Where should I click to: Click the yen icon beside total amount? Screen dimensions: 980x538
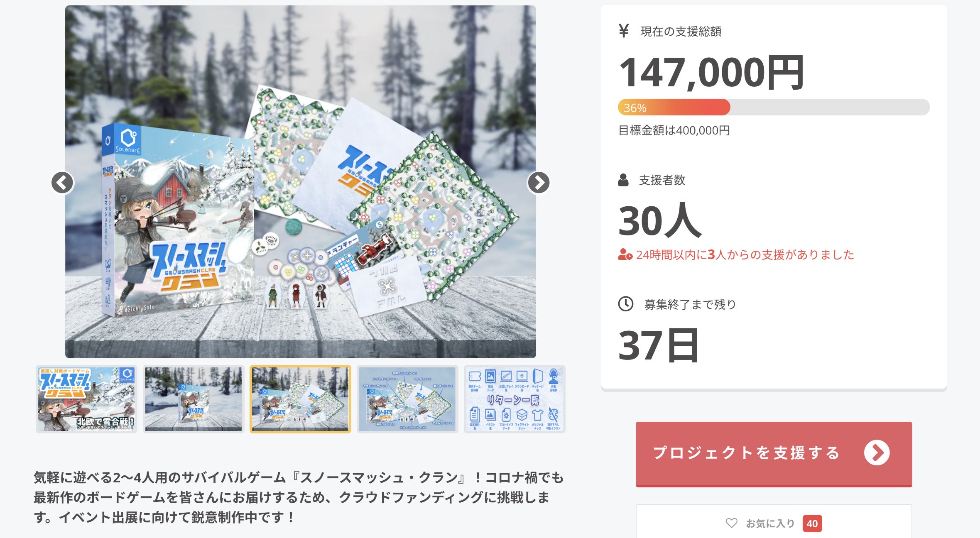click(623, 31)
